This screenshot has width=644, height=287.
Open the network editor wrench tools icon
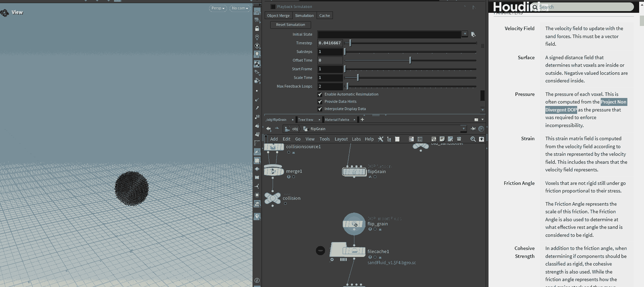(381, 139)
